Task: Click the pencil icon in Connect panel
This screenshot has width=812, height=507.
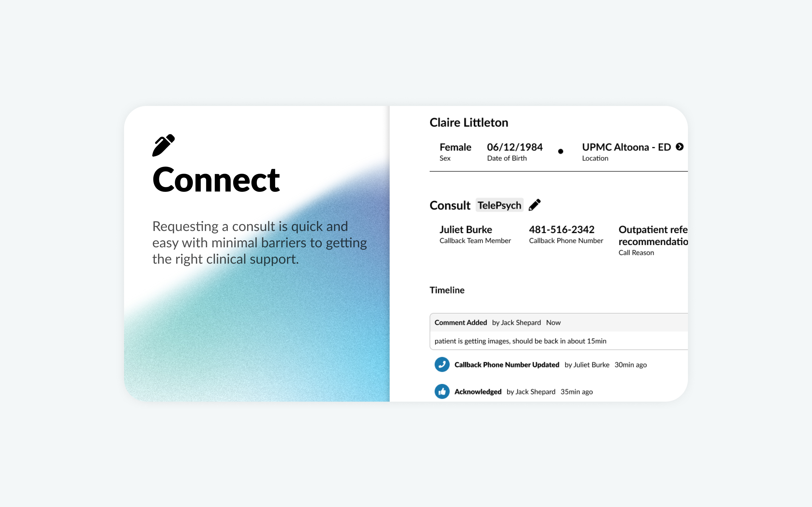Action: (x=163, y=144)
